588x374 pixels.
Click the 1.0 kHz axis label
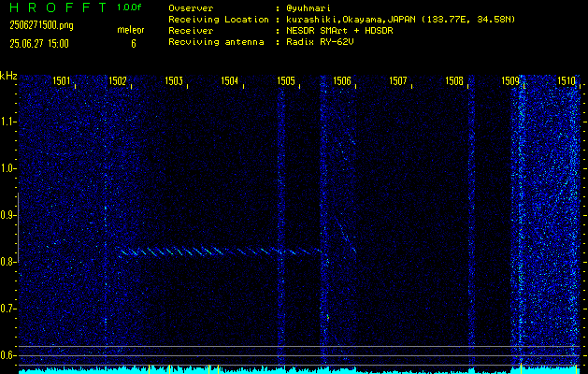tap(8, 168)
